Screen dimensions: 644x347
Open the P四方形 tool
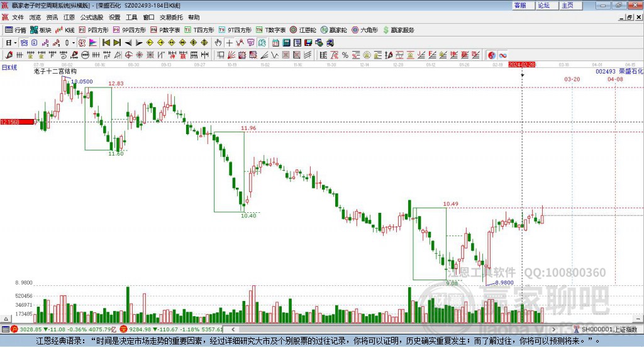point(94,30)
